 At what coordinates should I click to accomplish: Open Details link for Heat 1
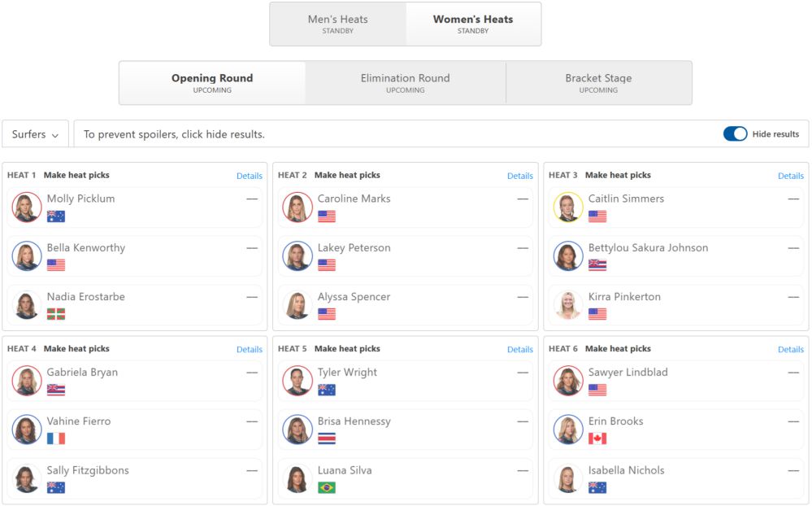point(249,176)
